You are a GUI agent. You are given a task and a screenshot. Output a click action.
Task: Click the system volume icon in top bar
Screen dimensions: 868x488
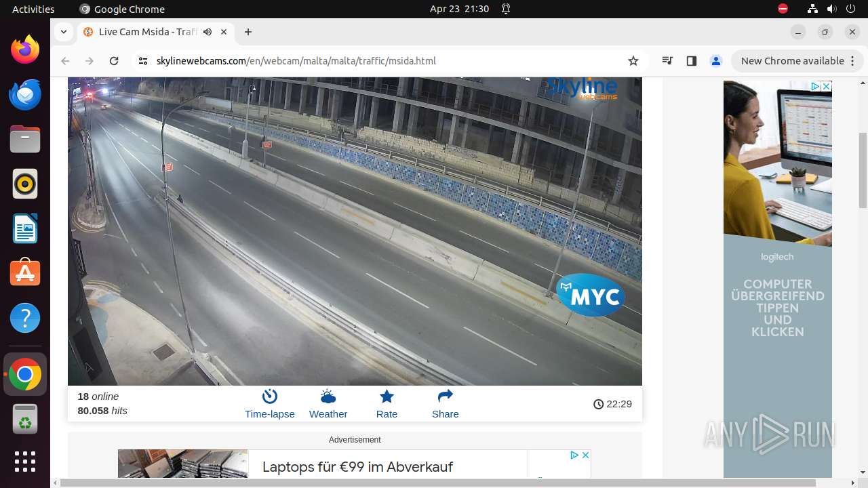(831, 9)
